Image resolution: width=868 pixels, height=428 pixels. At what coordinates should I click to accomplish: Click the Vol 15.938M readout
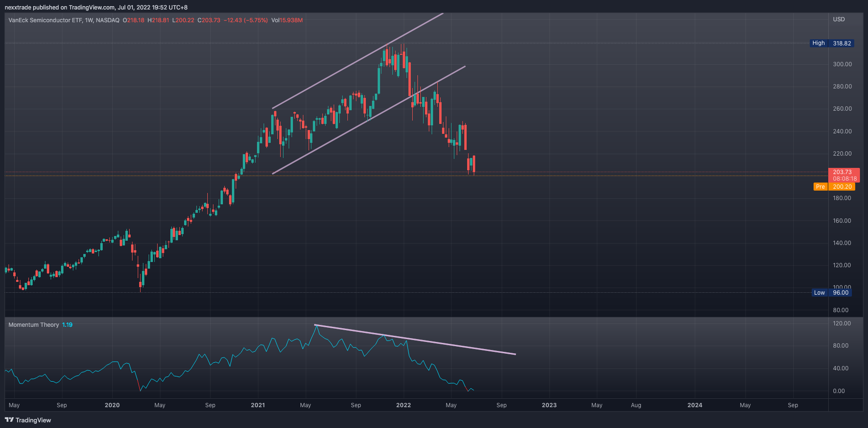[287, 20]
